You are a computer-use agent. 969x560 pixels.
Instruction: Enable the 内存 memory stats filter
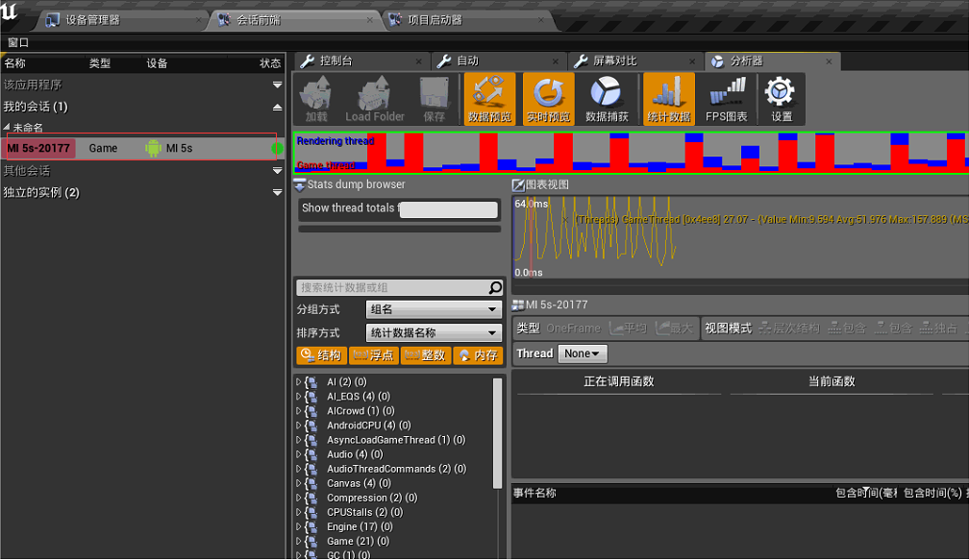pos(479,355)
